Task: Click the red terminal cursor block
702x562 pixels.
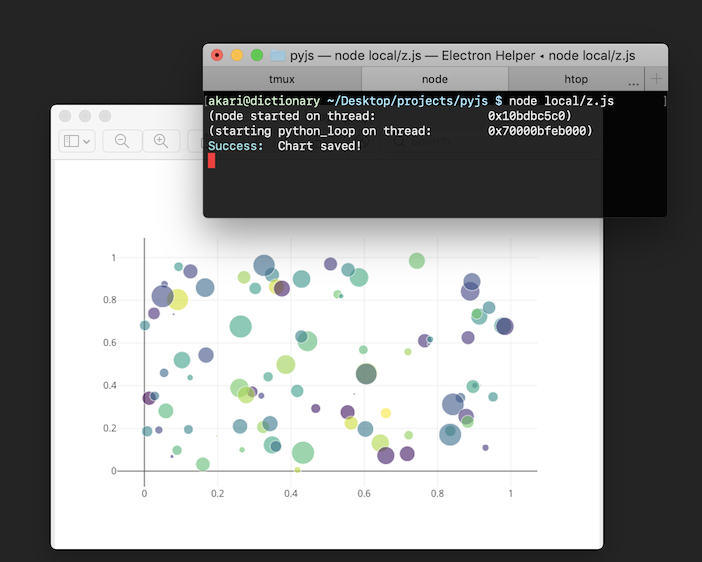Action: click(x=211, y=161)
